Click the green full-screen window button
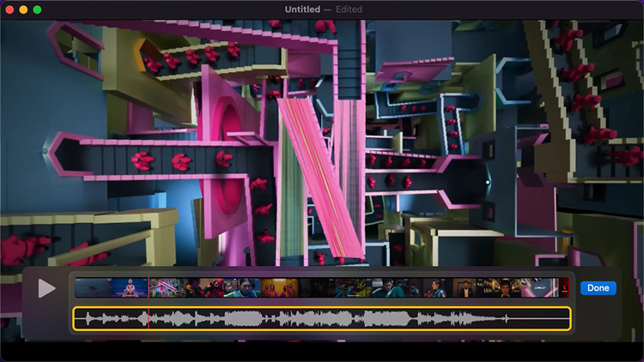Image resolution: width=644 pixels, height=362 pixels. 38,9
